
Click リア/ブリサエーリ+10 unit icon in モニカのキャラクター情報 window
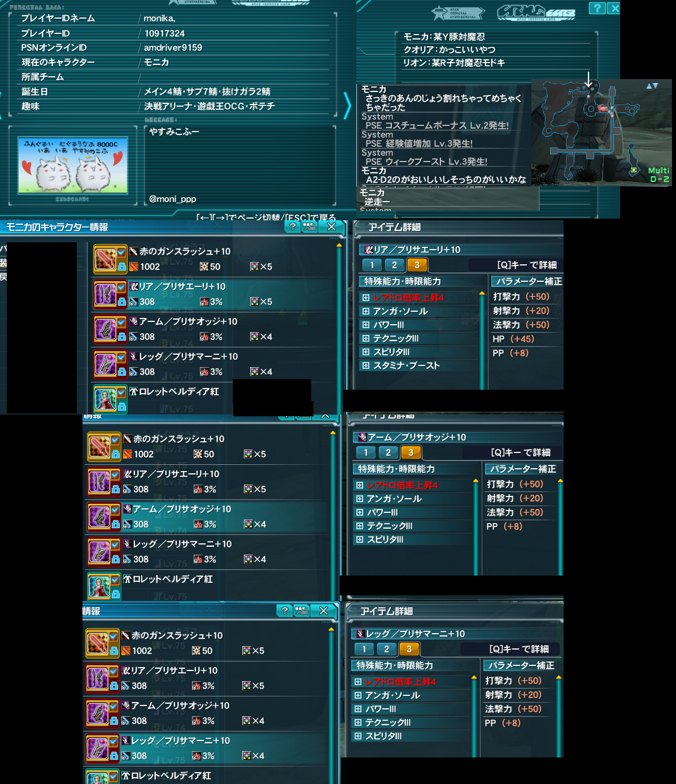click(105, 294)
